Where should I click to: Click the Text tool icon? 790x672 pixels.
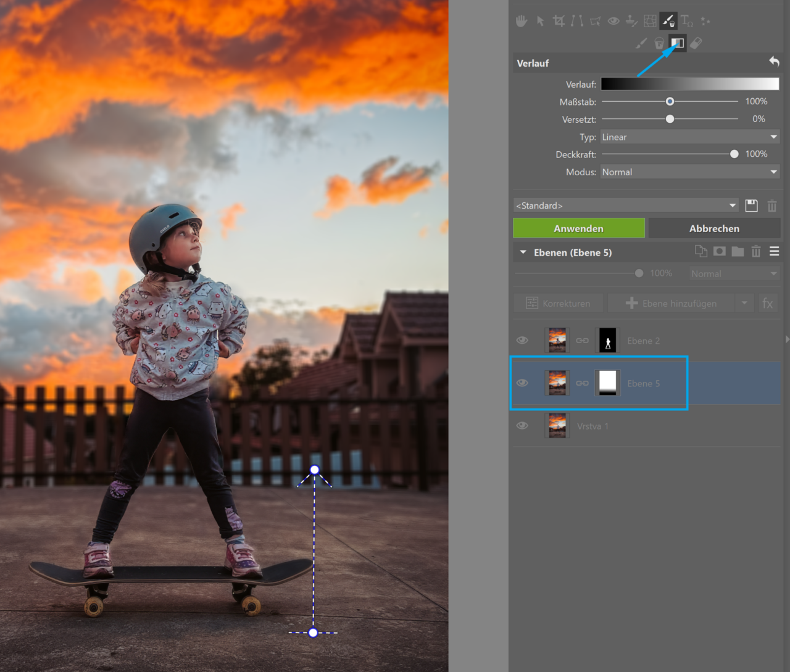(x=686, y=22)
